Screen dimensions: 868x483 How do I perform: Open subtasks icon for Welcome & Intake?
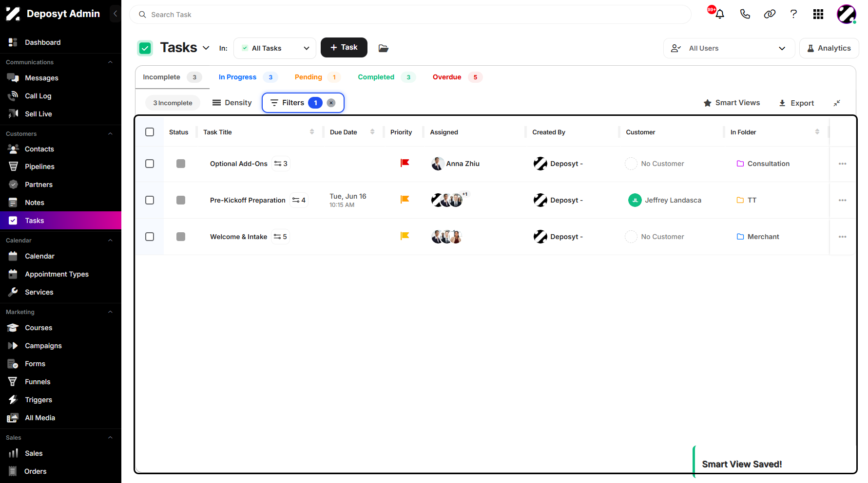pos(280,237)
